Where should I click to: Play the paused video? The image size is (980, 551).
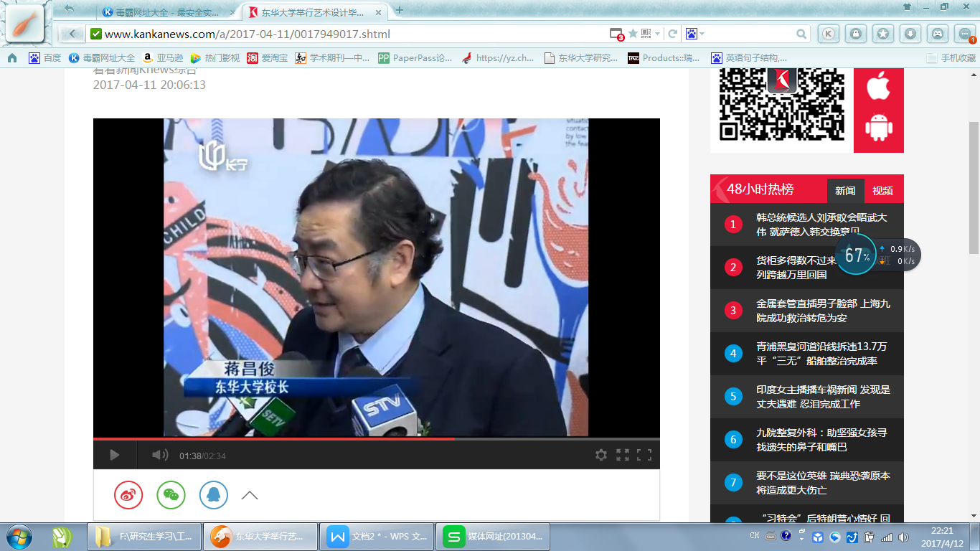114,455
